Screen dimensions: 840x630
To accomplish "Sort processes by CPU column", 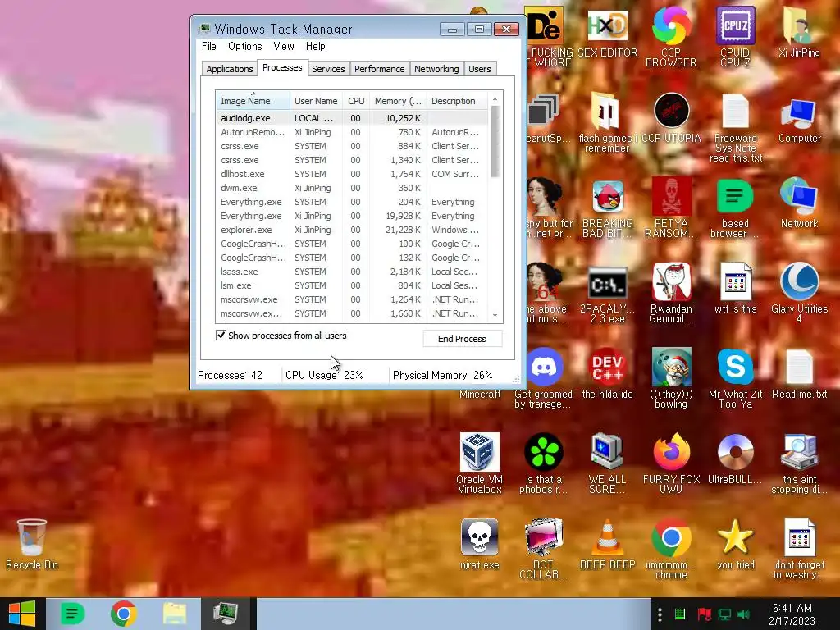I will (356, 101).
